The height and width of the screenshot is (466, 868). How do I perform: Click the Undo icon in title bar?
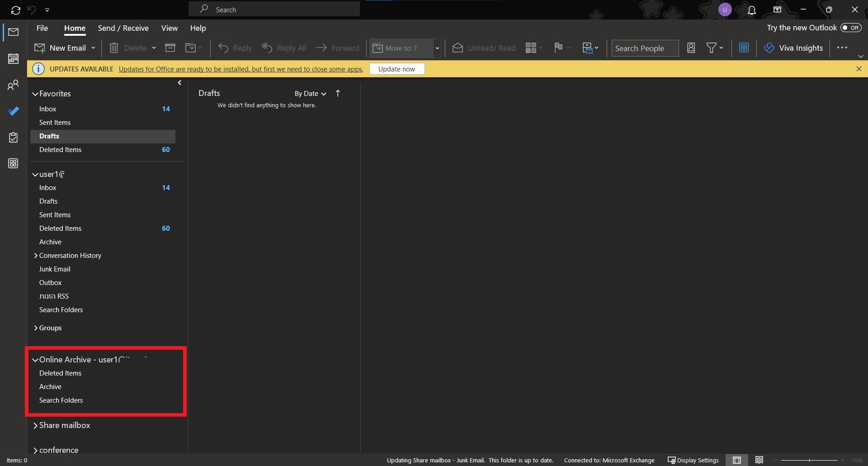click(32, 10)
